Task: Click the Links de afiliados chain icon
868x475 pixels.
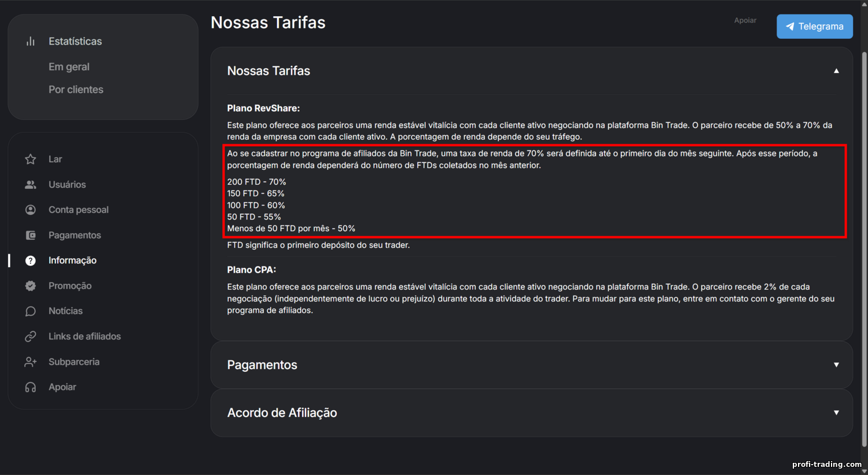Action: click(x=31, y=337)
